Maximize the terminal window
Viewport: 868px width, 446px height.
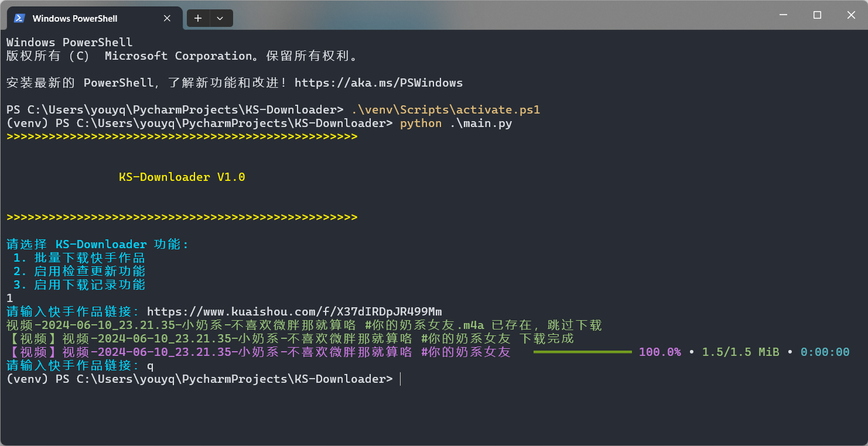click(x=817, y=15)
